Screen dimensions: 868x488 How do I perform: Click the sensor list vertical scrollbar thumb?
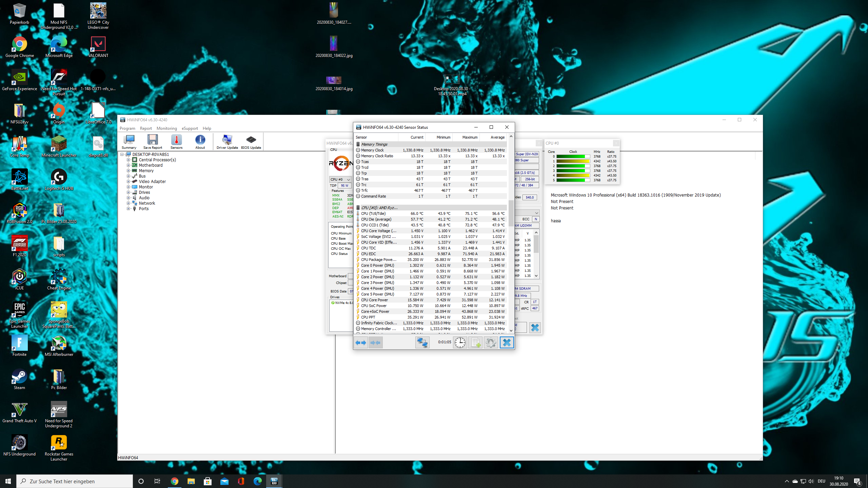coord(511,213)
